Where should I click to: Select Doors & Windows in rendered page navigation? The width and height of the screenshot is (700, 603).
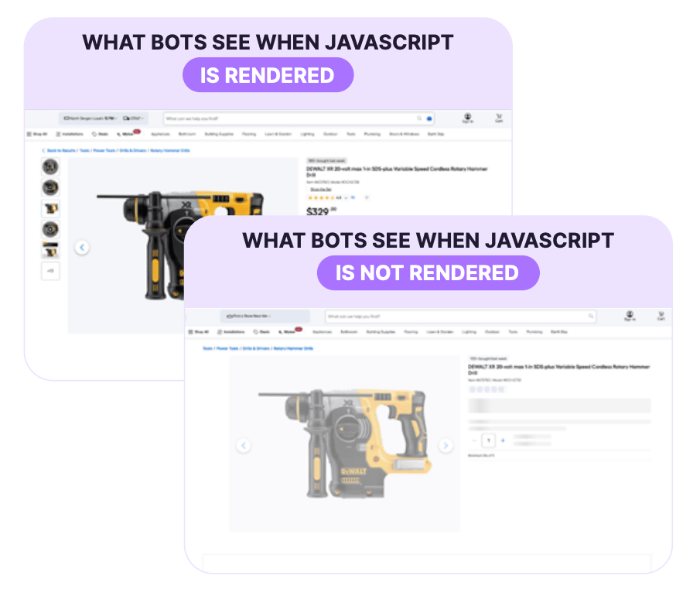coord(404,134)
